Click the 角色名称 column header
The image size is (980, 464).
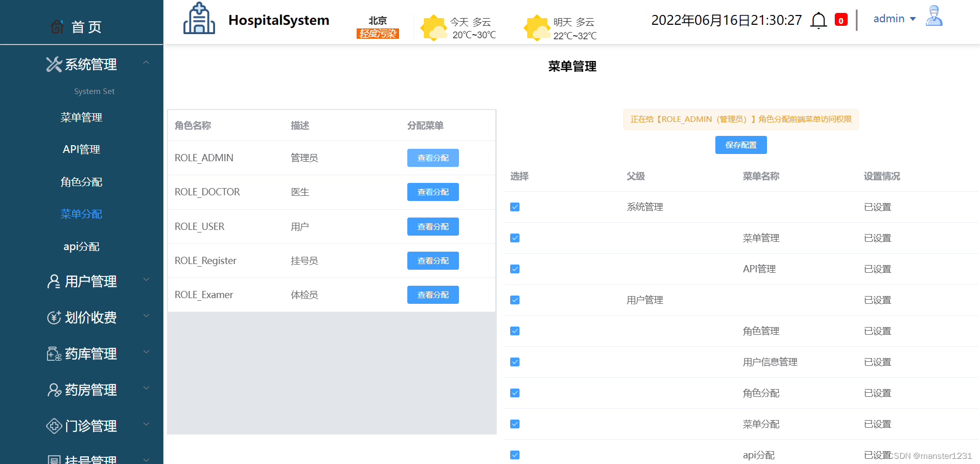[193, 126]
